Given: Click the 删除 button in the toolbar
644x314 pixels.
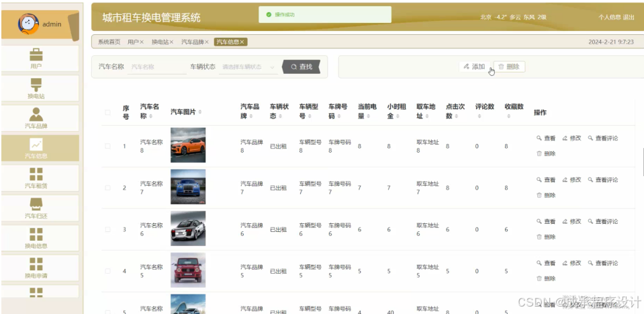Looking at the screenshot, I should click(509, 67).
